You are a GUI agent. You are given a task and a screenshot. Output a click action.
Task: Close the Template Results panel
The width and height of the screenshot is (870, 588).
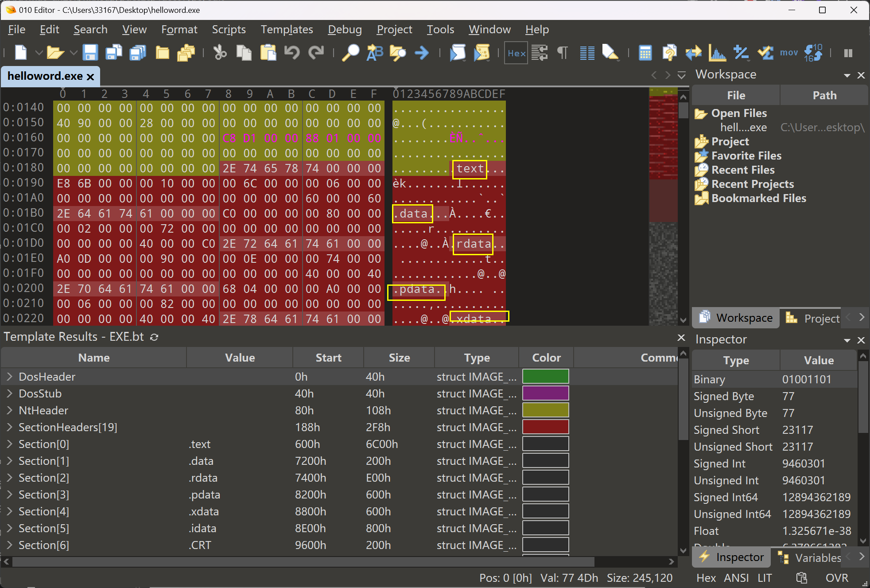tap(681, 338)
